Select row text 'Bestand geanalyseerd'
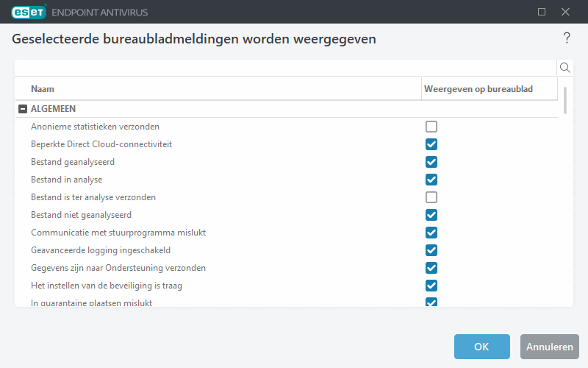Viewport: 588px width, 368px height. pos(73,162)
